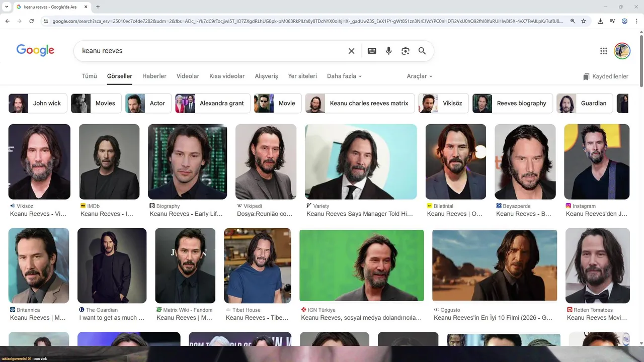644x362 pixels.
Task: Click the Dosya:Reunião Vikipedi result title
Action: (265, 214)
